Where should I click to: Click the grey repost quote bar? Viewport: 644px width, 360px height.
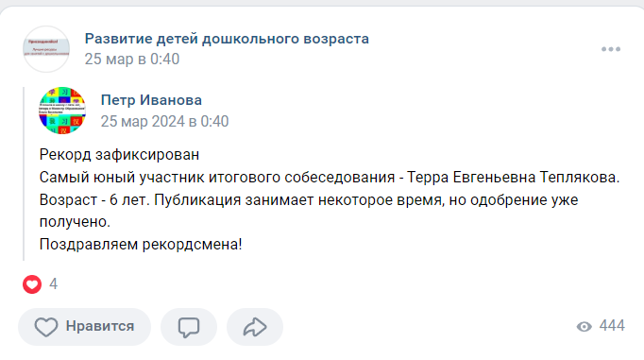24,174
